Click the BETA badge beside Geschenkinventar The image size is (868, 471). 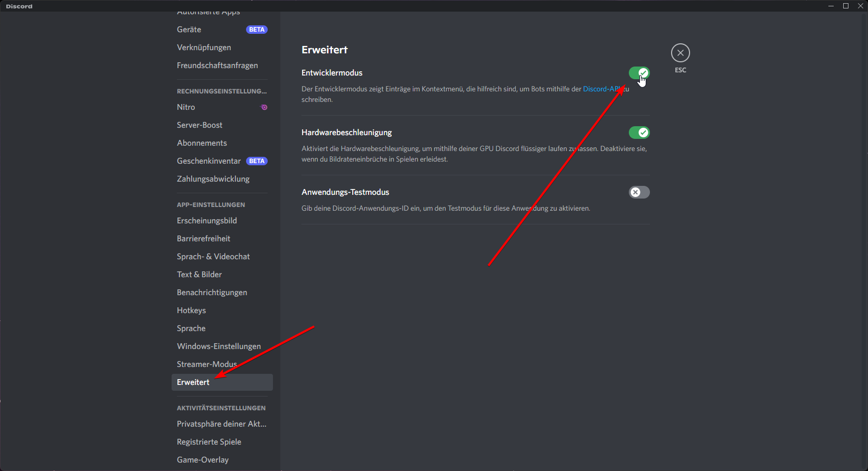(257, 161)
